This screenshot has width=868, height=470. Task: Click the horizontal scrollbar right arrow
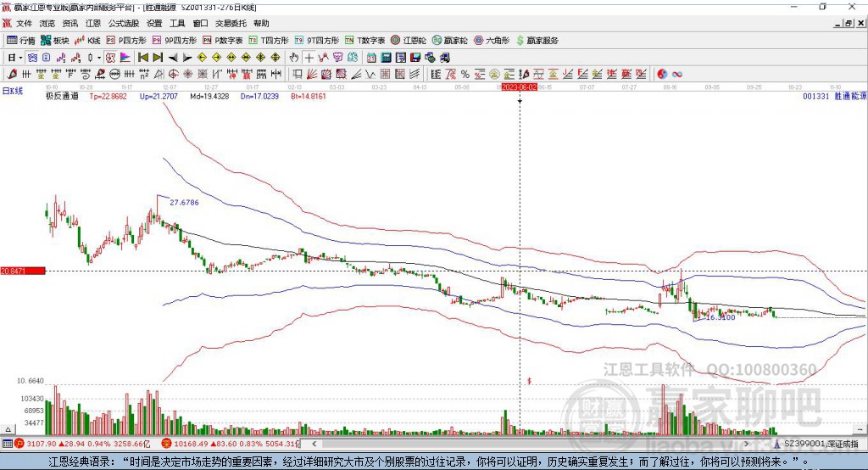[x=746, y=444]
